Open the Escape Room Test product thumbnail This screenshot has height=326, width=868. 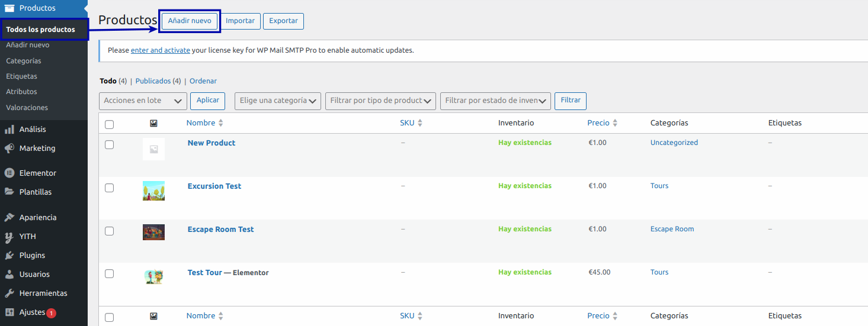(153, 232)
